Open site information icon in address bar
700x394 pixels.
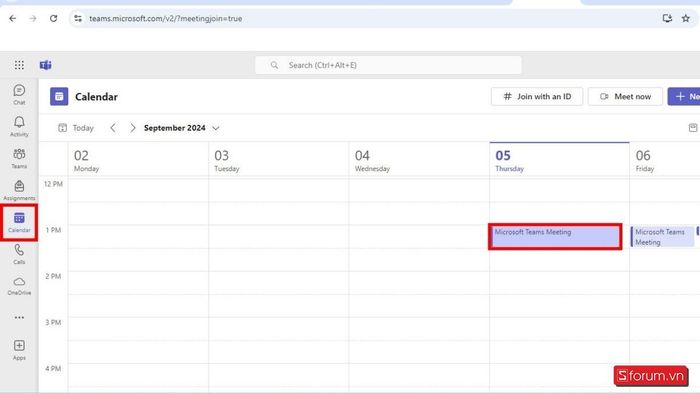click(78, 18)
